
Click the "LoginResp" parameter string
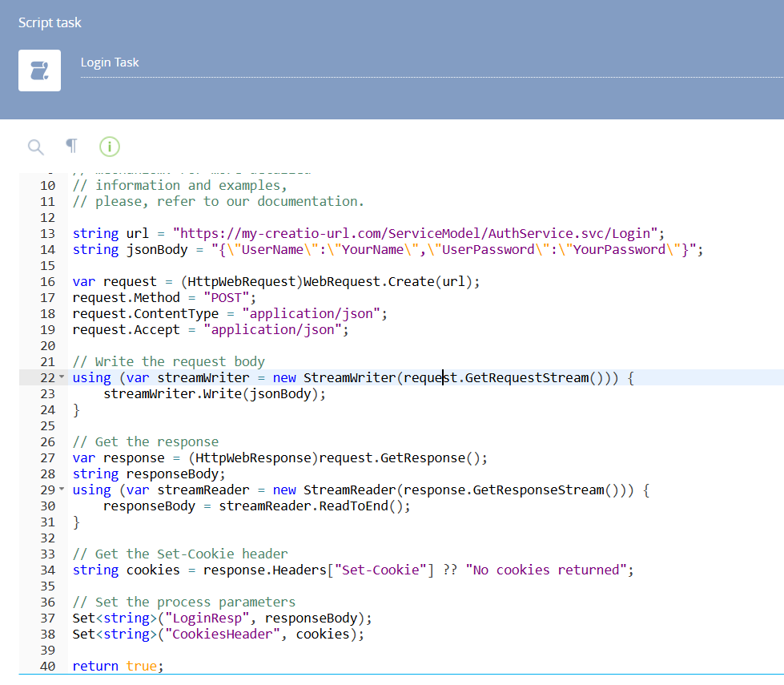tap(207, 618)
